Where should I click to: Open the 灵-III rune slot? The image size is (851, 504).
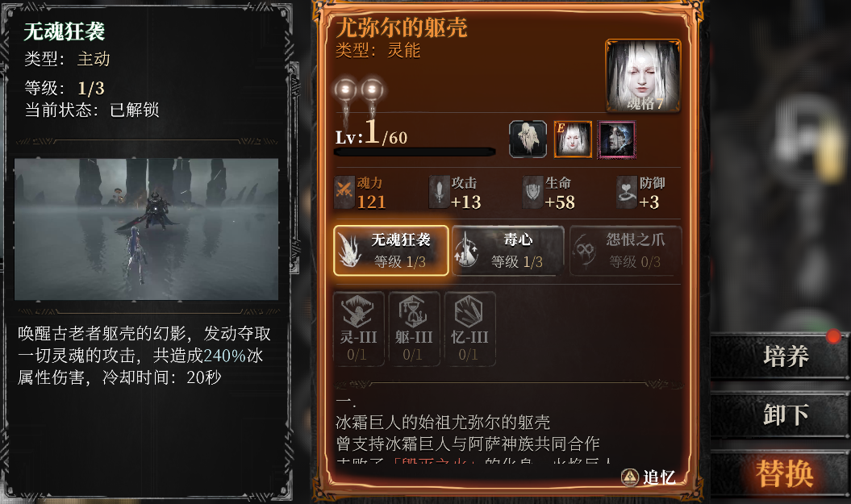click(358, 328)
